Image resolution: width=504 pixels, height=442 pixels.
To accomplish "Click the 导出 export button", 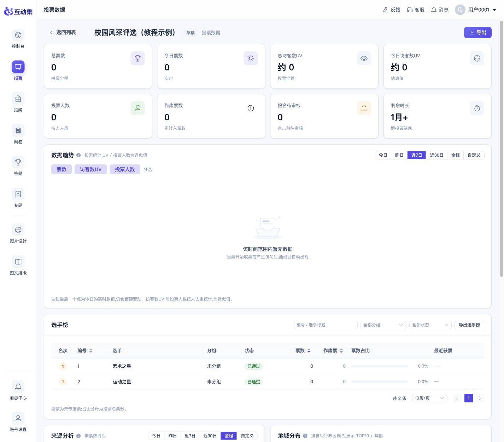I will 477,33.
